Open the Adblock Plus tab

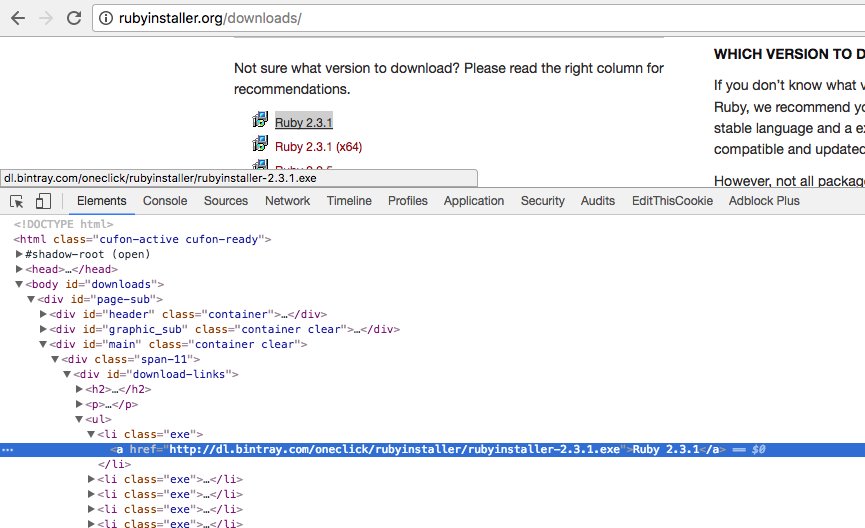(764, 201)
